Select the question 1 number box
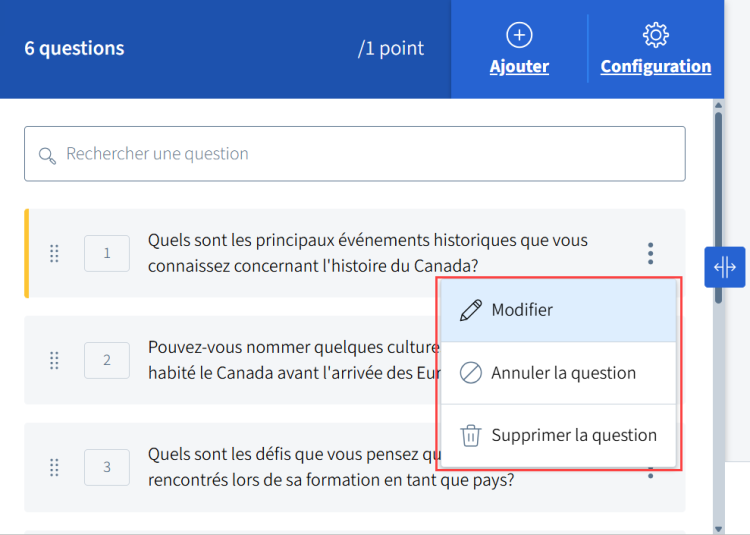750x535 pixels. [x=107, y=254]
